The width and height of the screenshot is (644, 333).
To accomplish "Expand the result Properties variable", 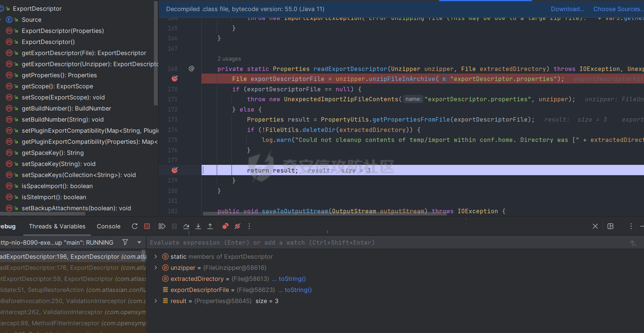I will [x=156, y=301].
